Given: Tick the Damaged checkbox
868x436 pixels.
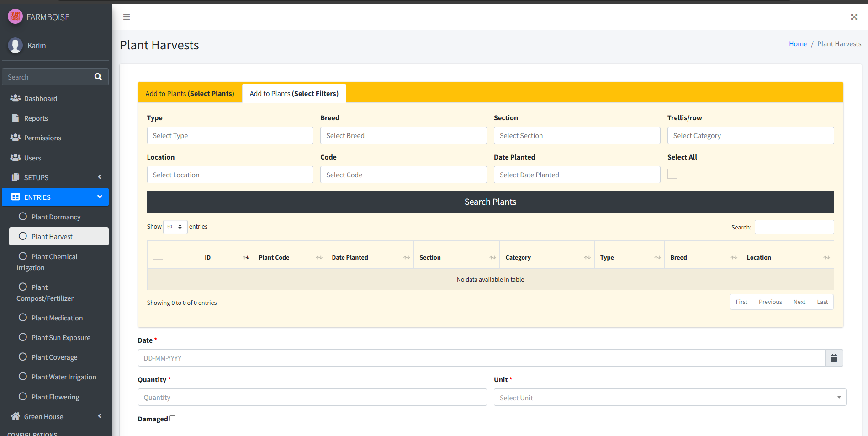Looking at the screenshot, I should pos(173,419).
